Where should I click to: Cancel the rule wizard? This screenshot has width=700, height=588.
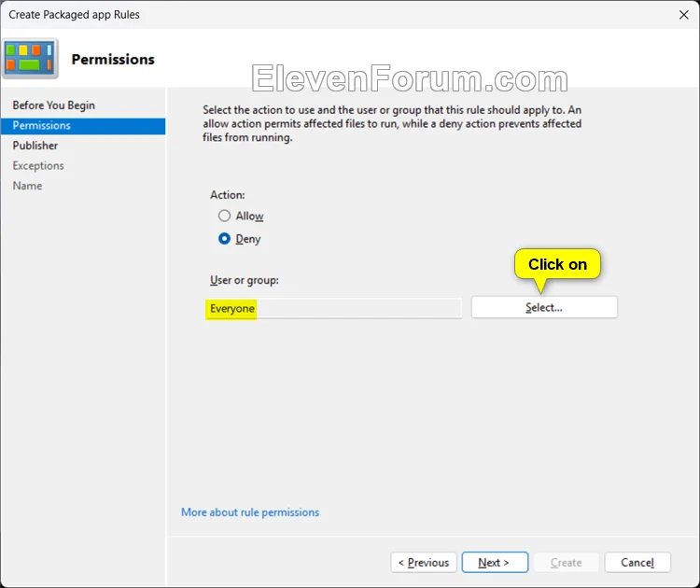tap(637, 563)
